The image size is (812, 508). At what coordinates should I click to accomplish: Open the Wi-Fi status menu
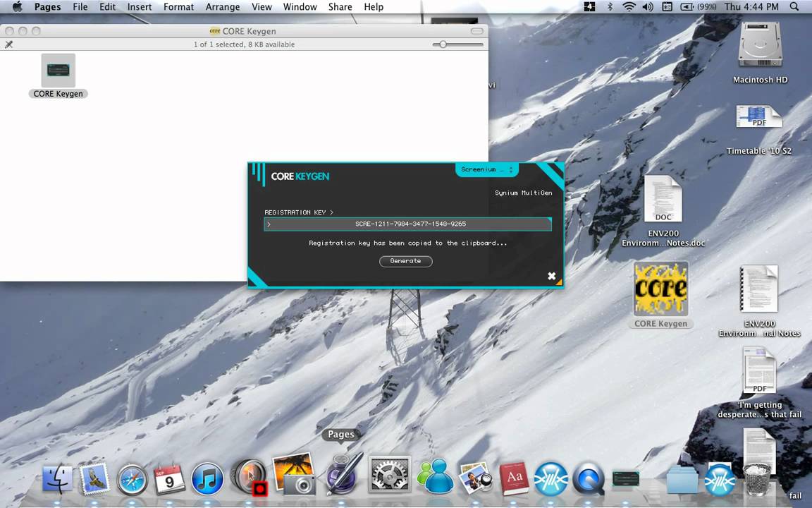pos(629,7)
